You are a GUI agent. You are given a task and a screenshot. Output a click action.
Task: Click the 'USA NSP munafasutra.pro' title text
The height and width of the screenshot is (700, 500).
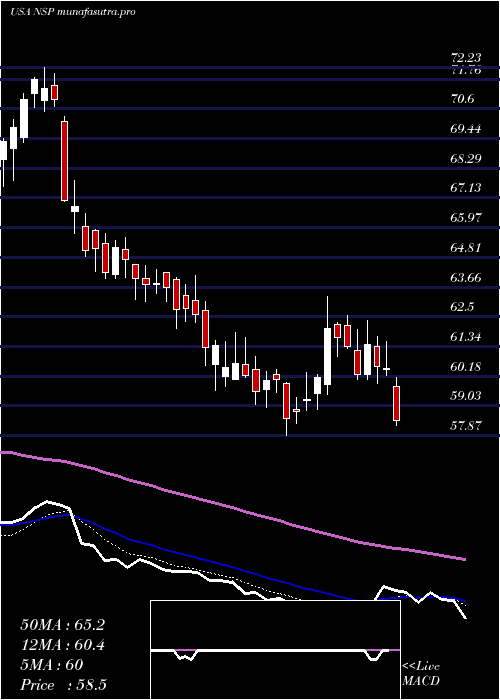(73, 12)
